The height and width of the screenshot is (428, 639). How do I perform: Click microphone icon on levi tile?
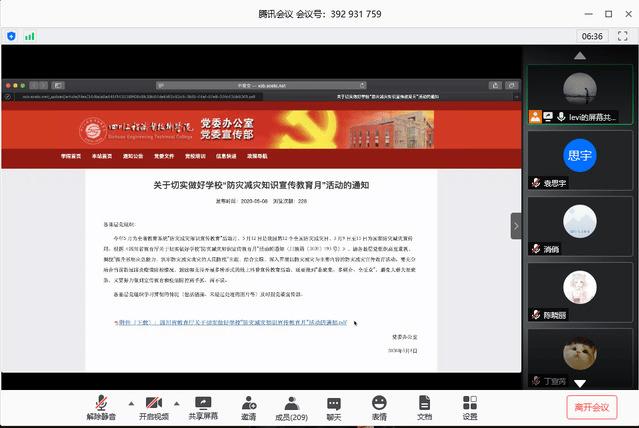(x=561, y=117)
